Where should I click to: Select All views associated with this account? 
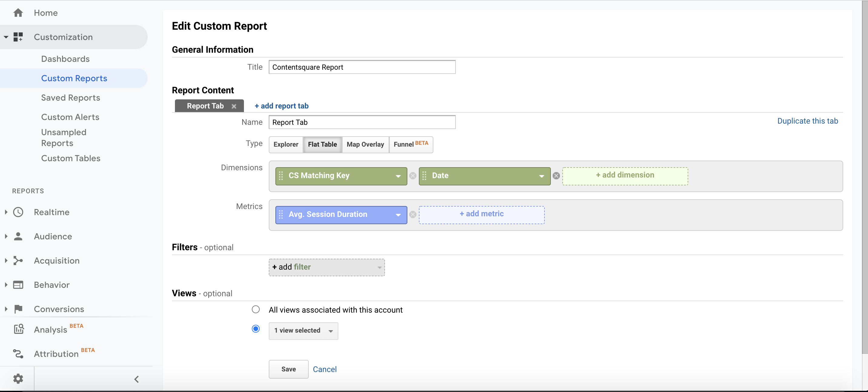click(x=256, y=309)
